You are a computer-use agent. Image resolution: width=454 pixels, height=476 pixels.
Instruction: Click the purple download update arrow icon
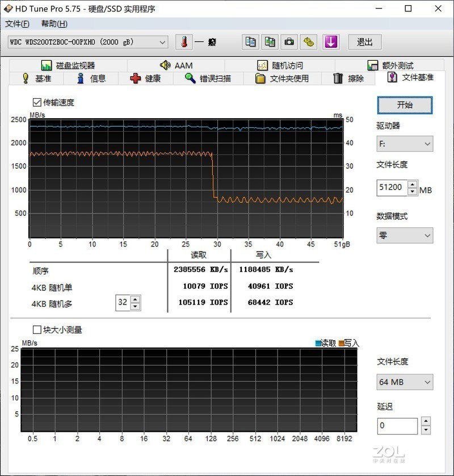click(330, 41)
